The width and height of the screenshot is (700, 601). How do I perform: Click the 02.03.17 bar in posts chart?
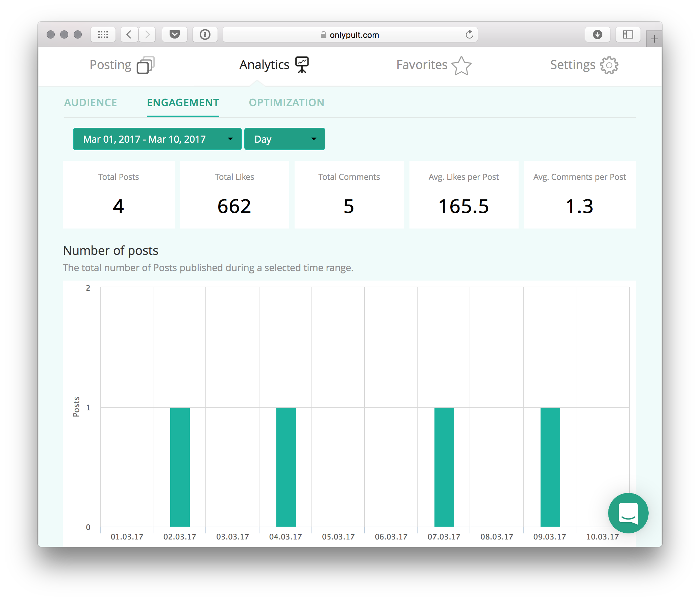tap(180, 466)
